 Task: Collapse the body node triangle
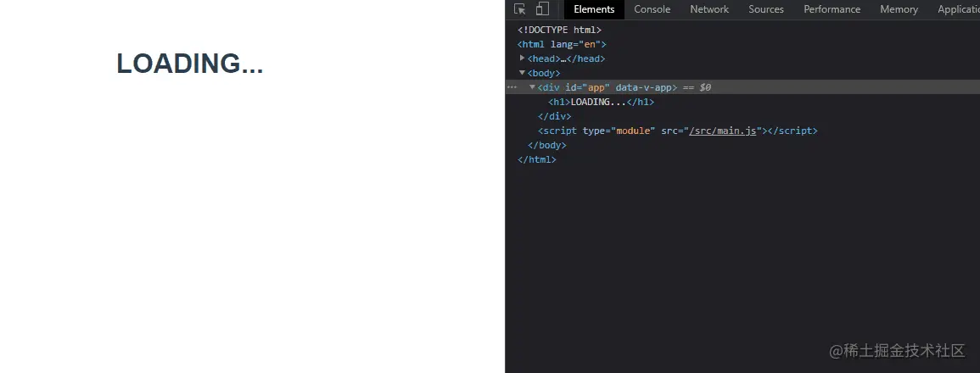tap(522, 72)
